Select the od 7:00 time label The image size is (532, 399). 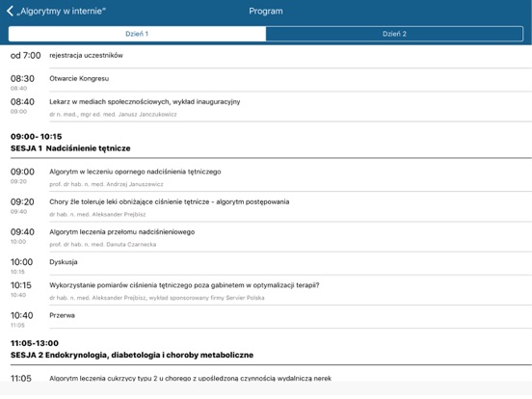pyautogui.click(x=25, y=55)
